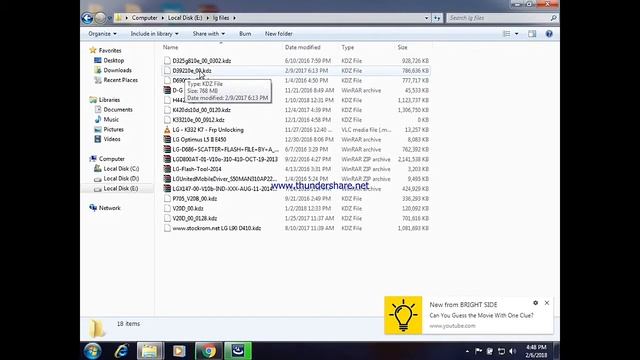Viewport: 640px width, 360px height.
Task: Dismiss the BRIGHT SIDE notification
Action: [547, 303]
